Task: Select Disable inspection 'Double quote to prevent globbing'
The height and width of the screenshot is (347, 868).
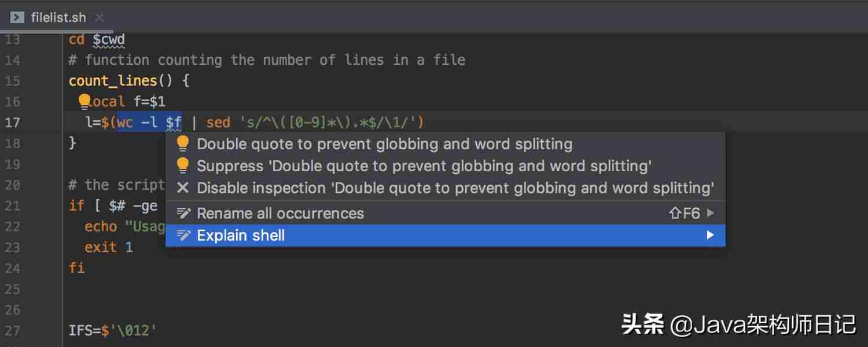Action: [445, 188]
